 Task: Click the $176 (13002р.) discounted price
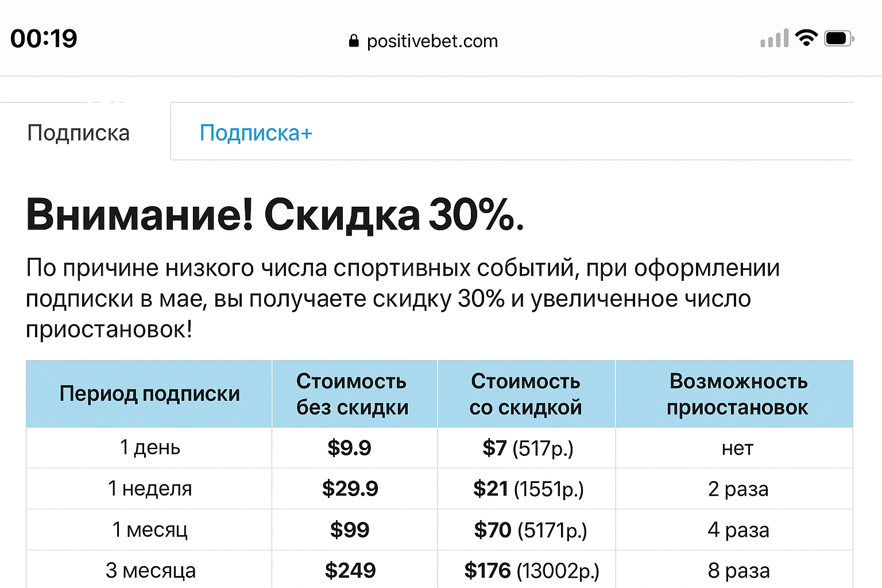531,570
